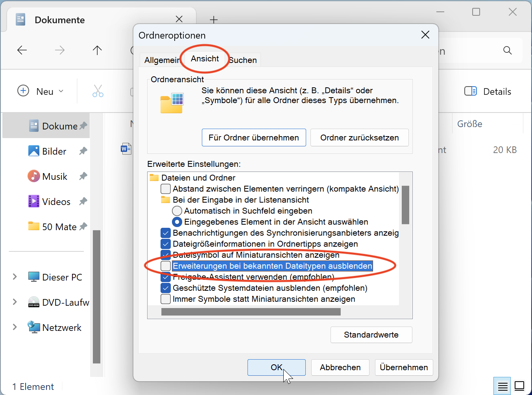Expand the Dieser PC tree node
The image size is (532, 395).
[x=15, y=277]
